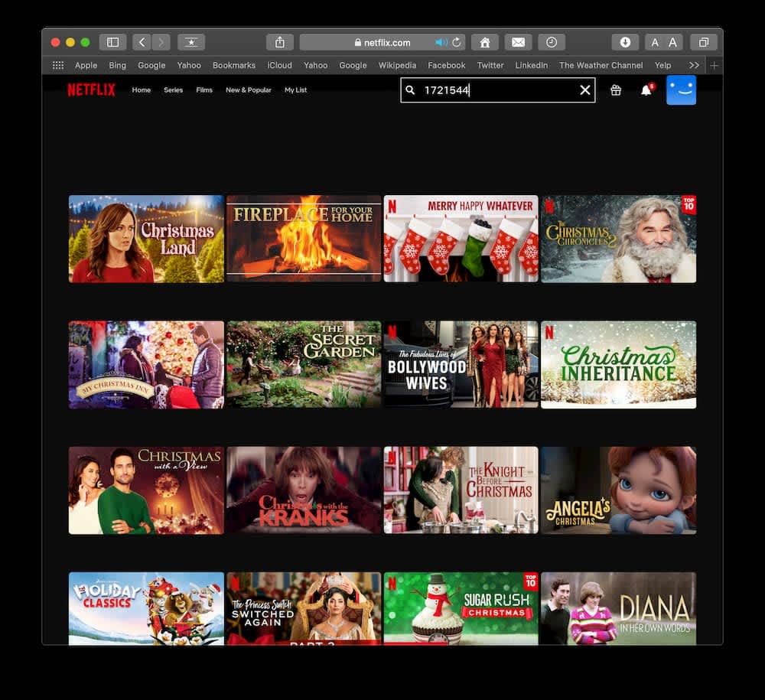Open the Favorites grid icon
This screenshot has width=765, height=700.
(x=58, y=65)
